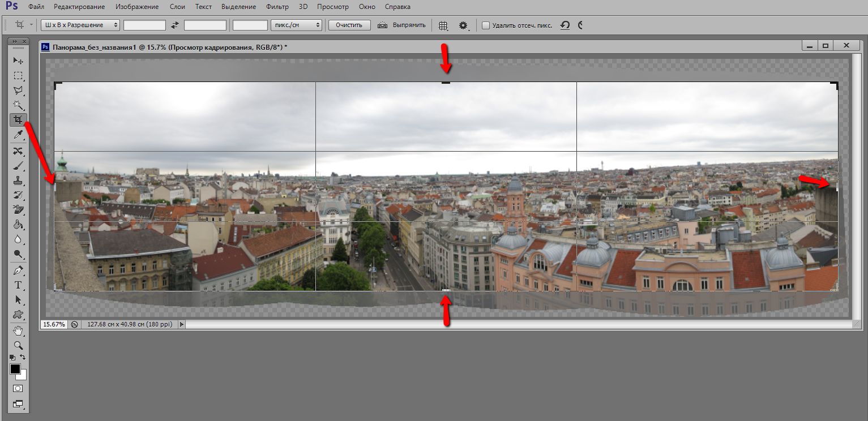Select the Patch healing tool
The height and width of the screenshot is (421, 868).
[18, 151]
